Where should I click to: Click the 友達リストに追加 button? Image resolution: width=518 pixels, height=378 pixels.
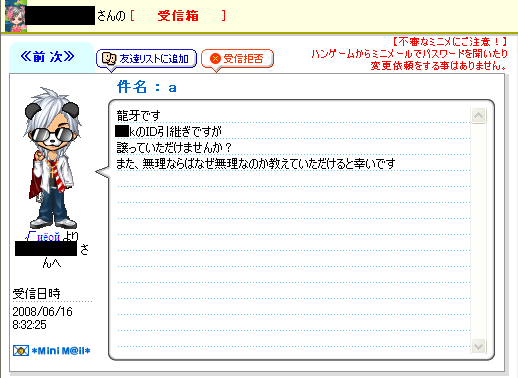click(146, 59)
